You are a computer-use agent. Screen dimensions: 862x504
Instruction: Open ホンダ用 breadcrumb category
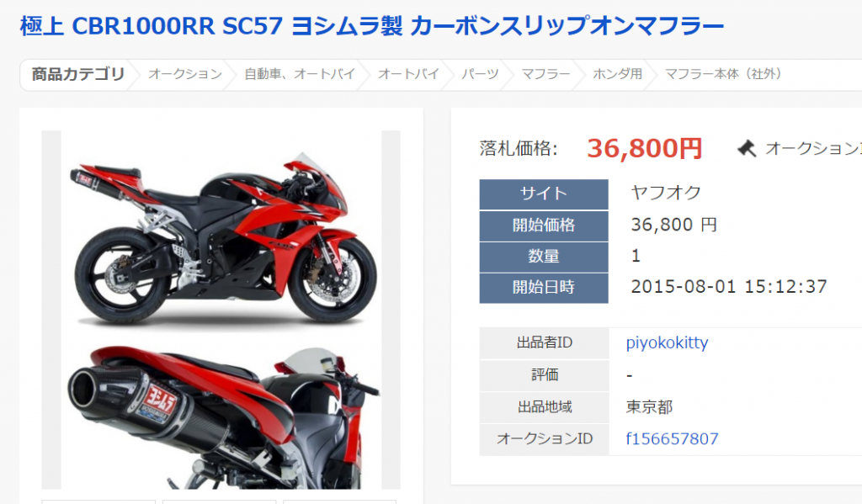pos(617,74)
